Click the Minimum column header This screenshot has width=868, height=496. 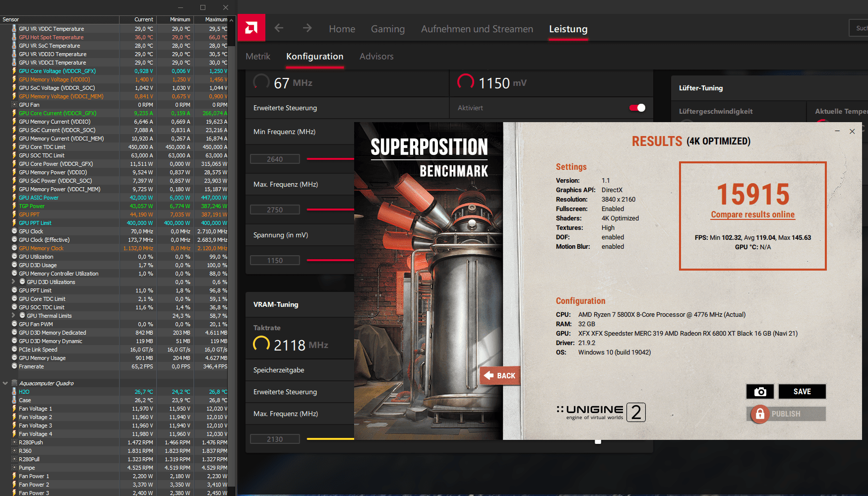point(175,19)
